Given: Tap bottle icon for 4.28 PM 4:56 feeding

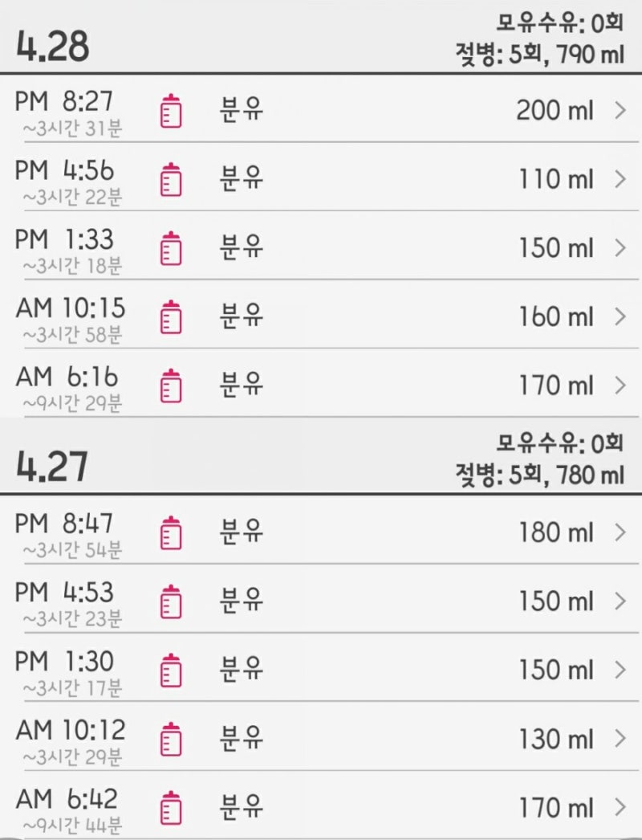Looking at the screenshot, I should pos(171,179).
